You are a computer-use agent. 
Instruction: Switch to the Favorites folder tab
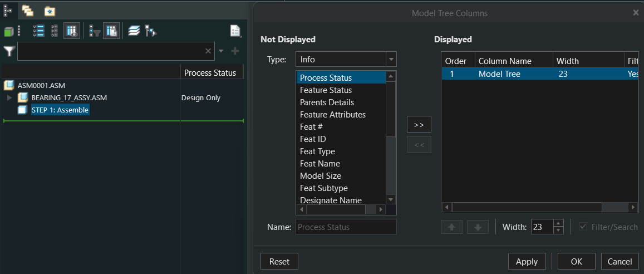pos(50,12)
